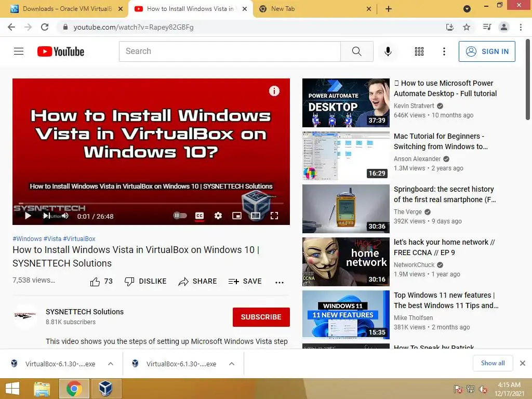Image resolution: width=532 pixels, height=399 pixels.
Task: Save video to playlist
Action: click(245, 281)
